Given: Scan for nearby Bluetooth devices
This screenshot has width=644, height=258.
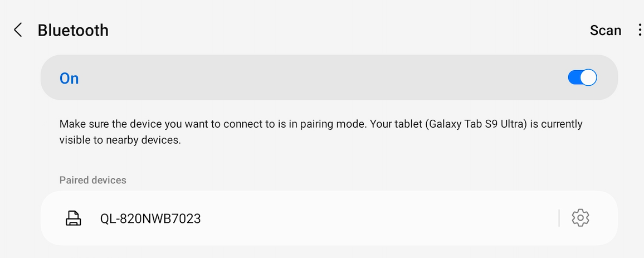Looking at the screenshot, I should (606, 31).
